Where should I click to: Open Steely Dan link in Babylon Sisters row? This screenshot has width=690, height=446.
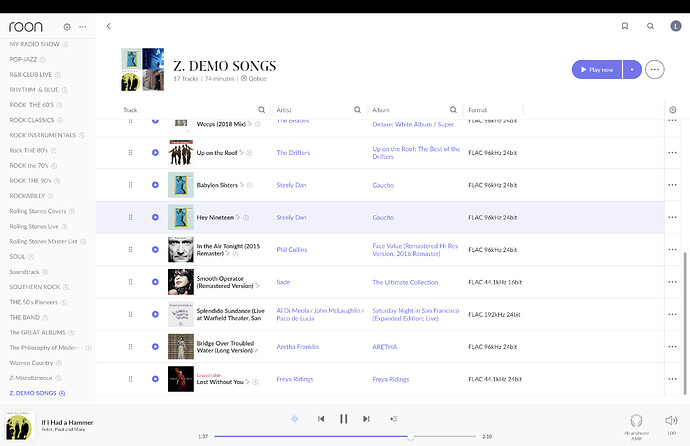tap(291, 185)
